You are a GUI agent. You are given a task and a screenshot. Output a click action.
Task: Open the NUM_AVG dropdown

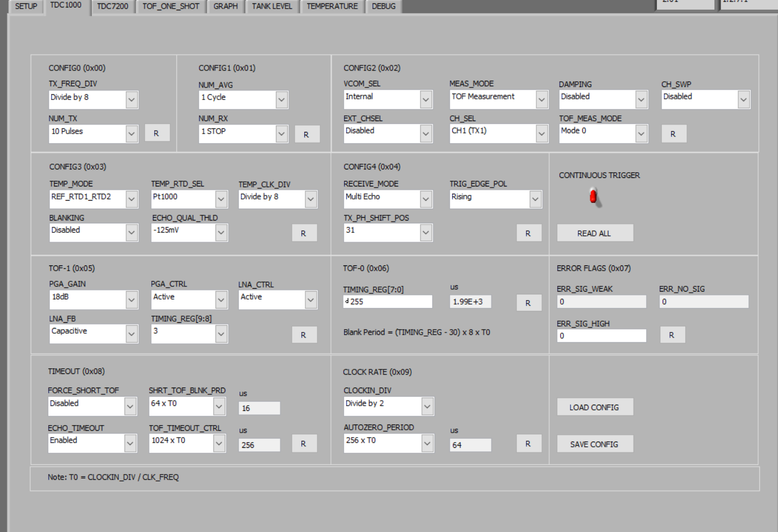[x=243, y=99]
